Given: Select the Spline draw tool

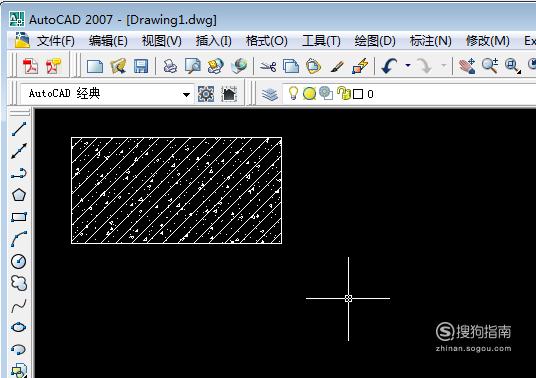Looking at the screenshot, I should tap(19, 306).
